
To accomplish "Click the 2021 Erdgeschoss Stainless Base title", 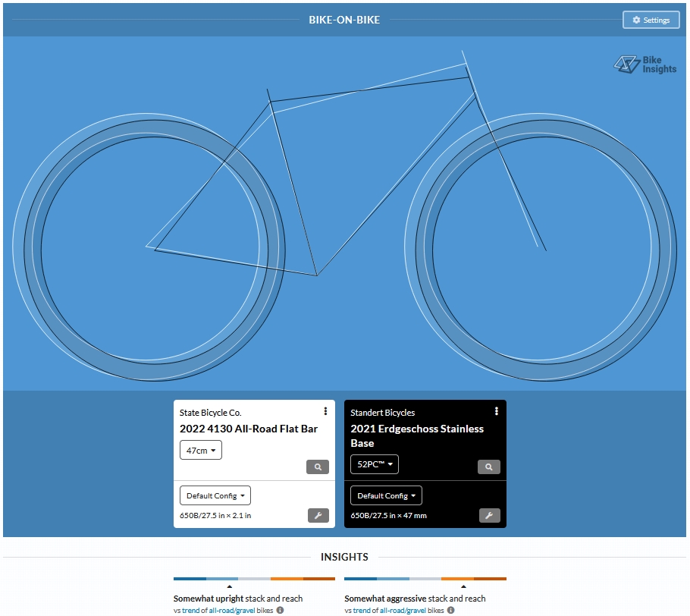I will click(417, 436).
